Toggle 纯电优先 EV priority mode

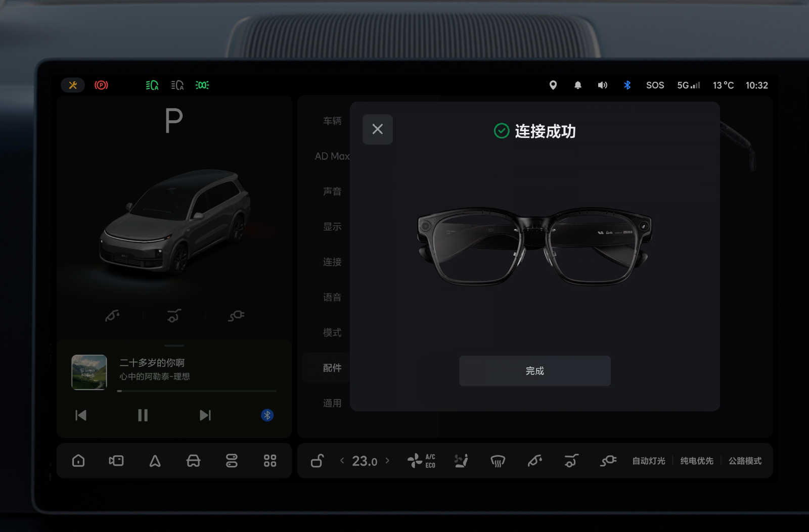point(696,461)
